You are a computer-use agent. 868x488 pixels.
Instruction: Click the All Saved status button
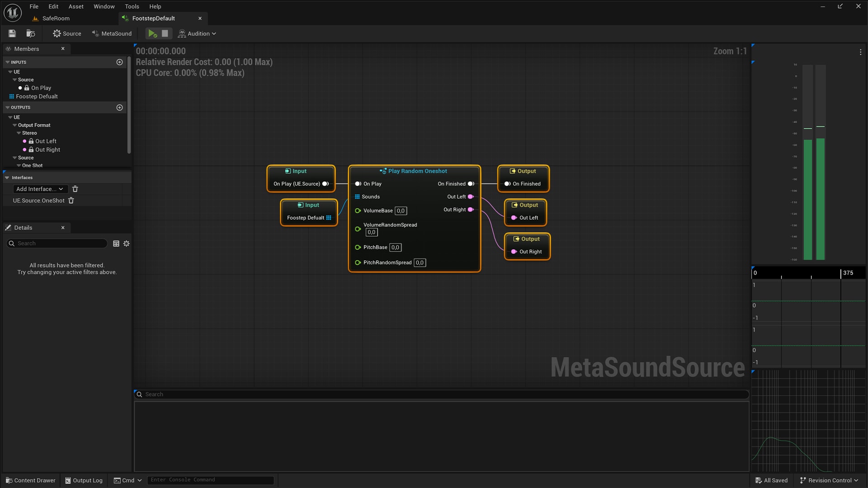tap(771, 480)
